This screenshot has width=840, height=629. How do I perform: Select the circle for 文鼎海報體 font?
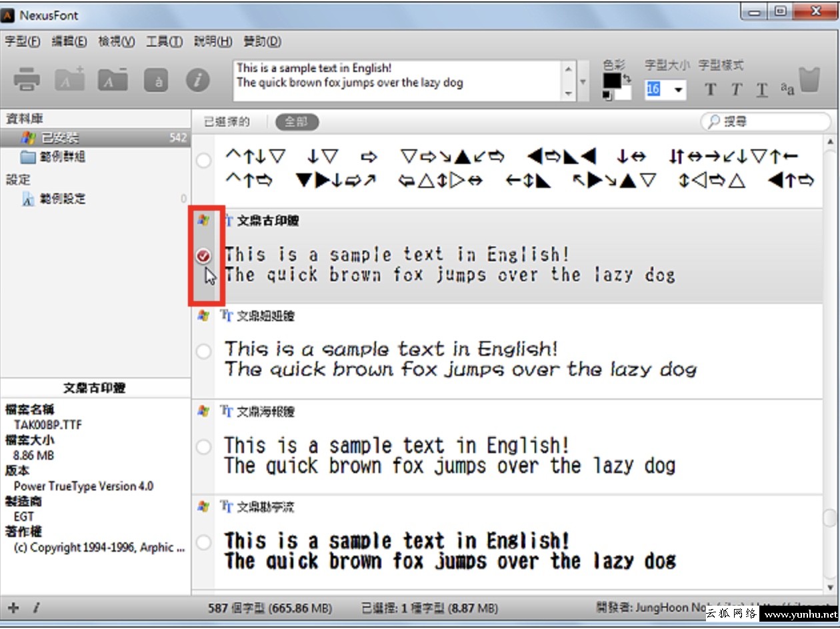pos(204,447)
